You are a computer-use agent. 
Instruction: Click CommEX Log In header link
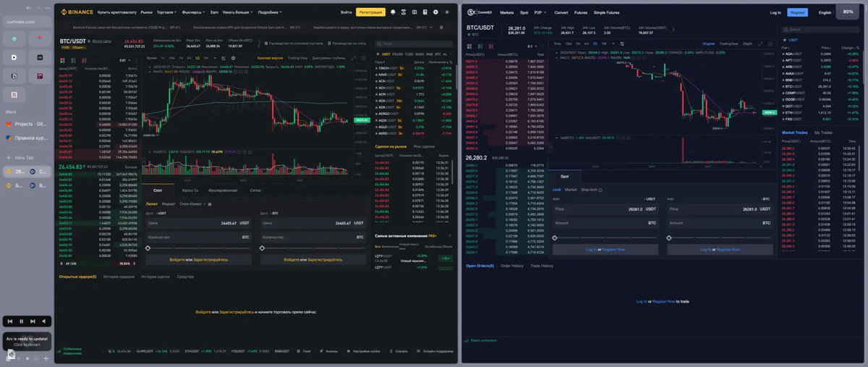click(x=775, y=12)
